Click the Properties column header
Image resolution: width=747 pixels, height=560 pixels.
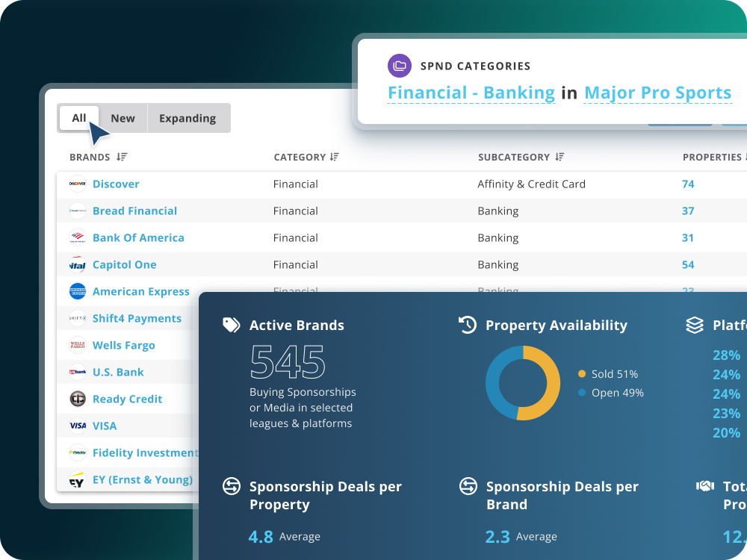pos(712,157)
